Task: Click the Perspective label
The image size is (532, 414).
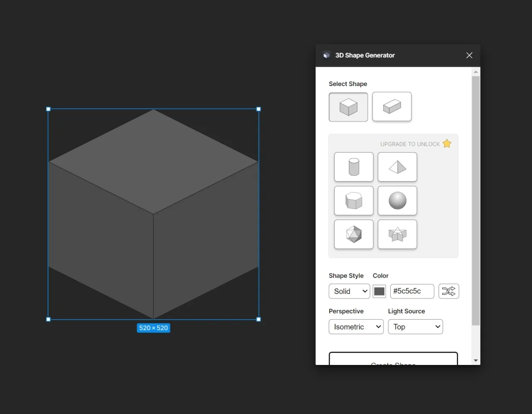Action: (346, 311)
